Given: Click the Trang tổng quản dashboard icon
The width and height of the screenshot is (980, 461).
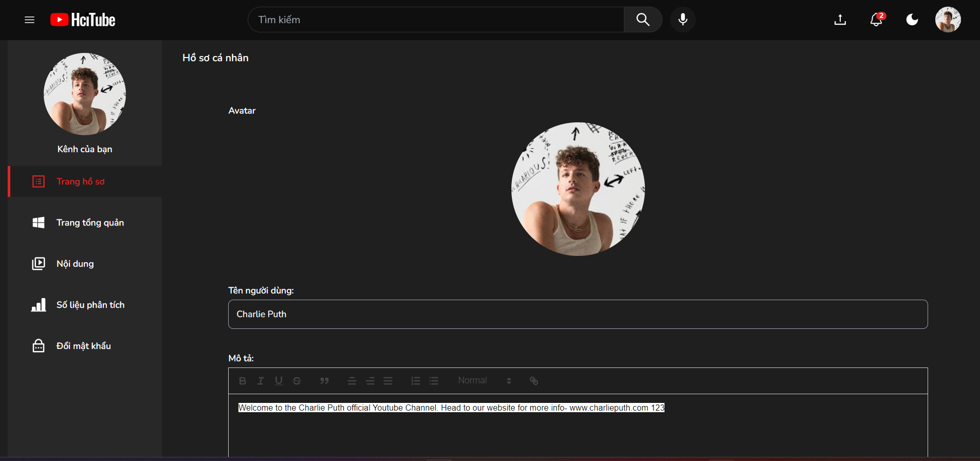Looking at the screenshot, I should (x=39, y=223).
